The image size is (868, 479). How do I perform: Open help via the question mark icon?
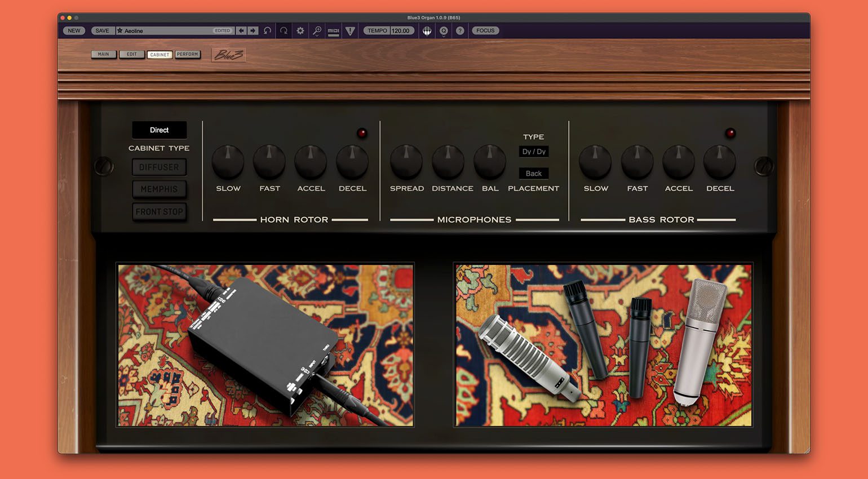click(x=460, y=30)
